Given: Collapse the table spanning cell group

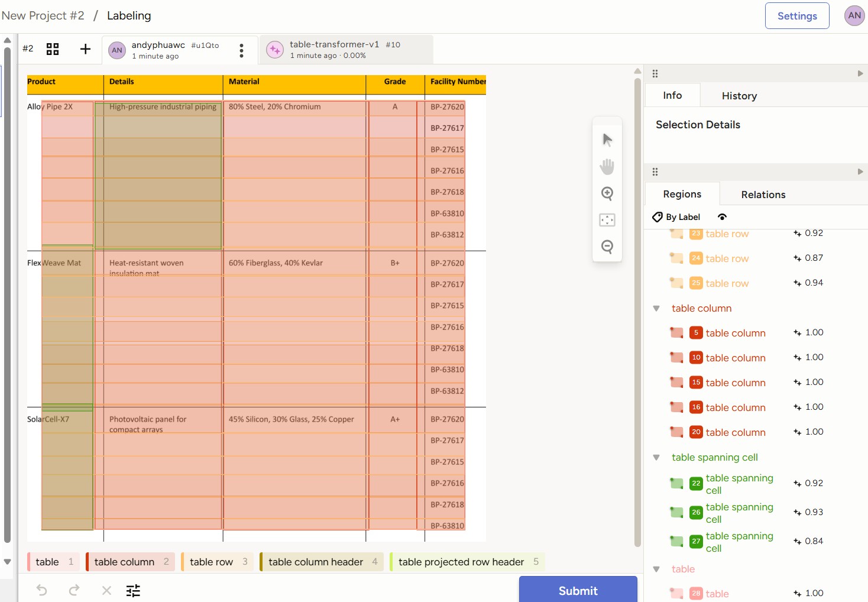Looking at the screenshot, I should coord(656,457).
